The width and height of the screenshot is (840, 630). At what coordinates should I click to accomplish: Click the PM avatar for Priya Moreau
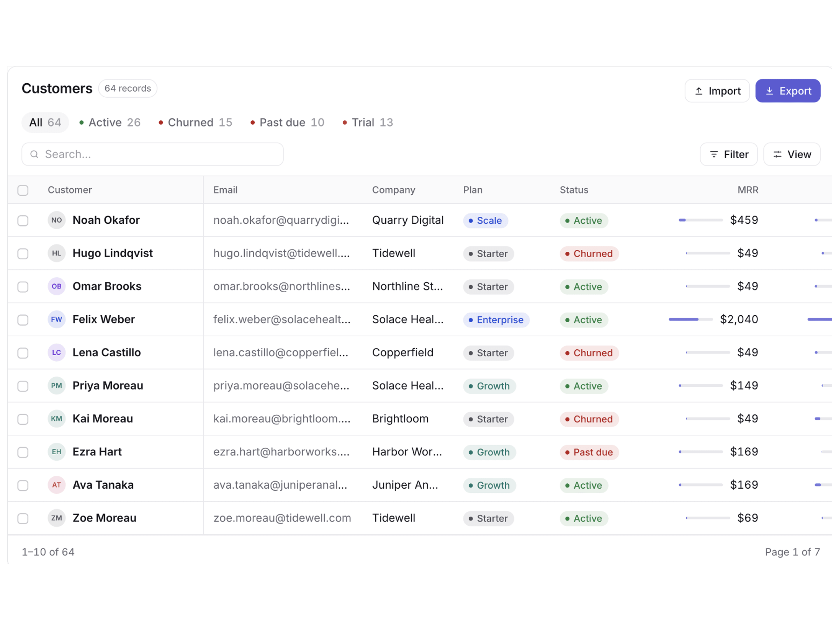tap(57, 385)
